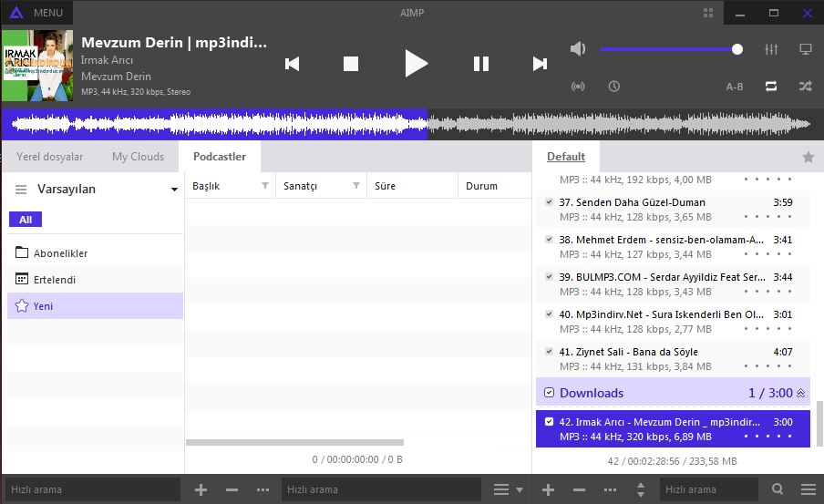Click the playlist search magnifier icon
Viewport: 824px width, 504px height.
778,489
